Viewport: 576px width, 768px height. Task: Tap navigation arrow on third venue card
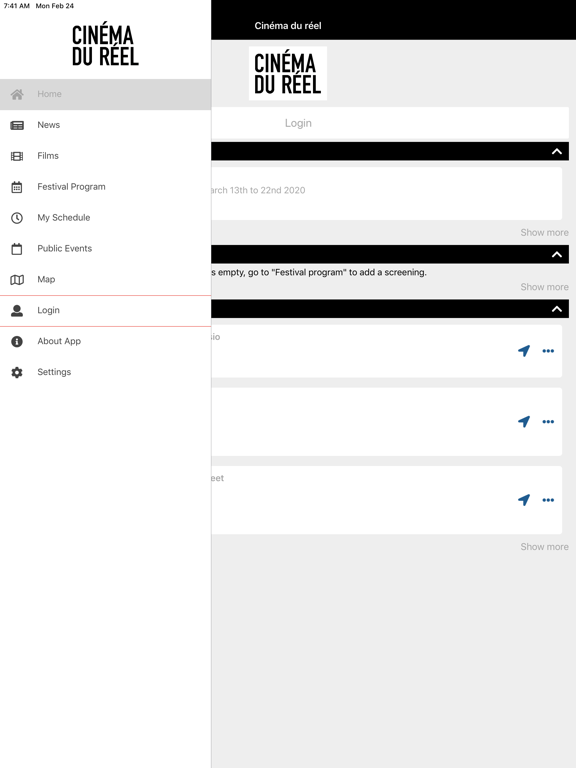(524, 500)
